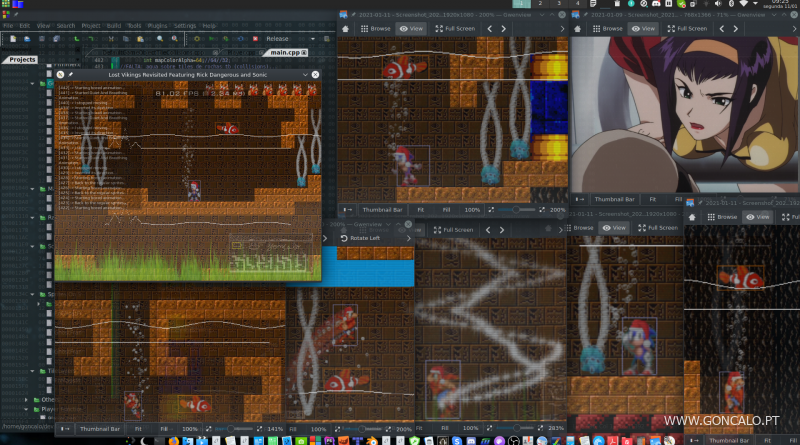
Task: Expand toolbar overflow chevron beside Rotate Left
Action: (408, 238)
